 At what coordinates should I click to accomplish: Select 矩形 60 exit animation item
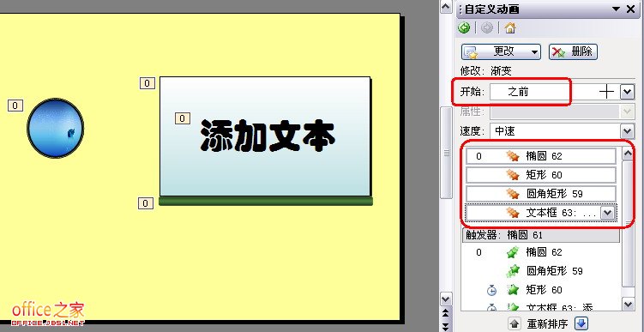(541, 175)
